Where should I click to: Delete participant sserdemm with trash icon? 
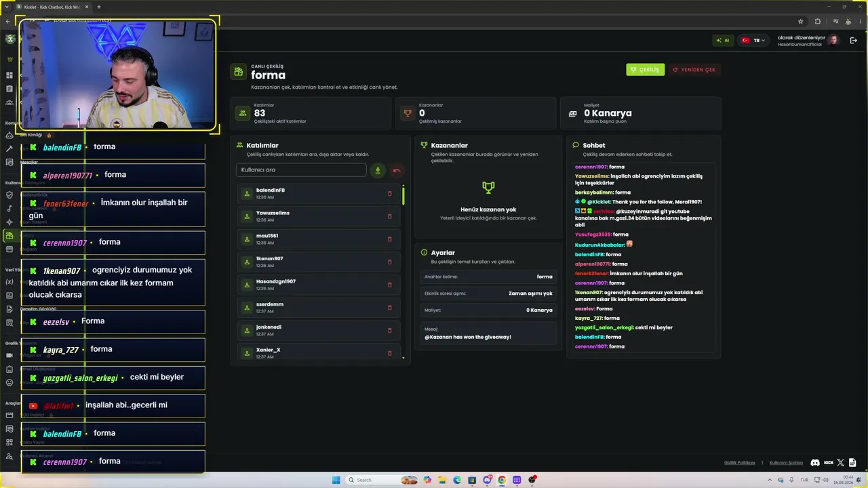tap(389, 307)
